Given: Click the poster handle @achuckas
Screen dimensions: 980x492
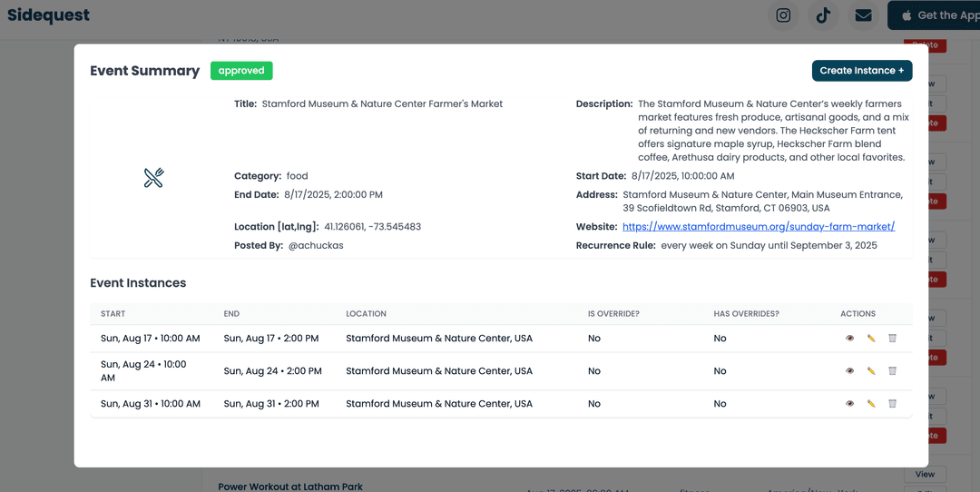Looking at the screenshot, I should (x=316, y=245).
